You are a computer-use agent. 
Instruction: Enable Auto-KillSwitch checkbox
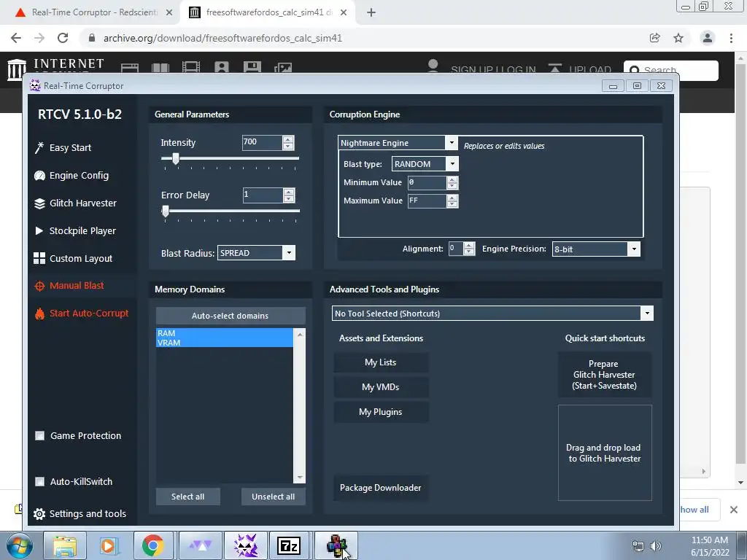[40, 481]
